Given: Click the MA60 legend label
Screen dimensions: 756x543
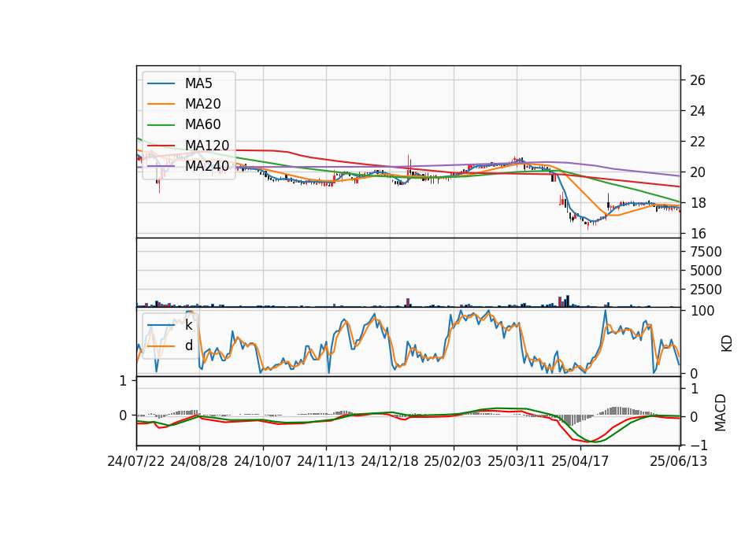Looking at the screenshot, I should click(202, 125).
